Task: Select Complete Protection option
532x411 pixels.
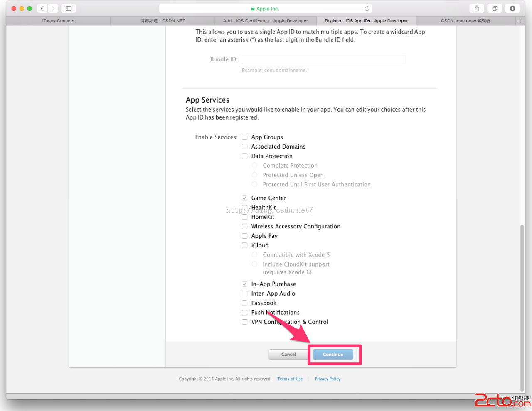Action: (x=254, y=166)
